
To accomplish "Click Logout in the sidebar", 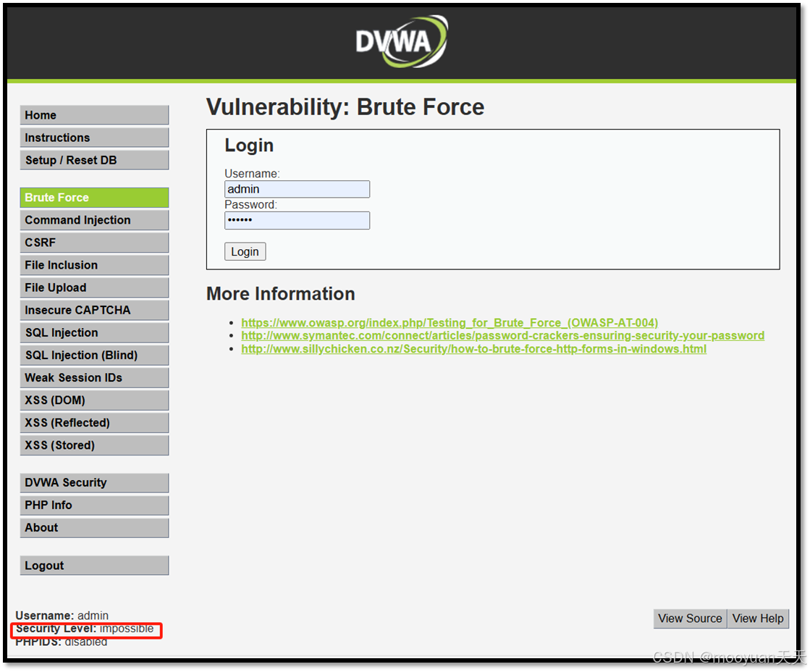I will coord(95,566).
